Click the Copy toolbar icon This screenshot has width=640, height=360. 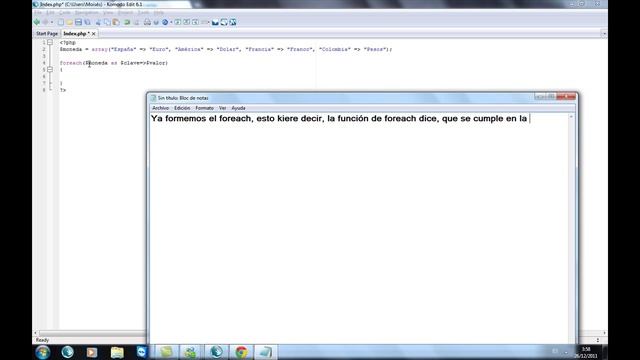coord(107,22)
